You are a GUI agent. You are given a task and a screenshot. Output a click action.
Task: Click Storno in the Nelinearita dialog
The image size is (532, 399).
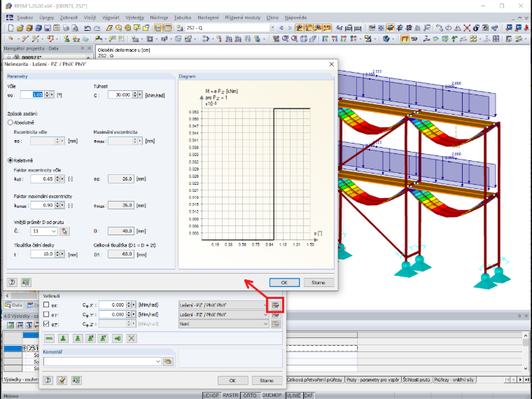click(318, 282)
